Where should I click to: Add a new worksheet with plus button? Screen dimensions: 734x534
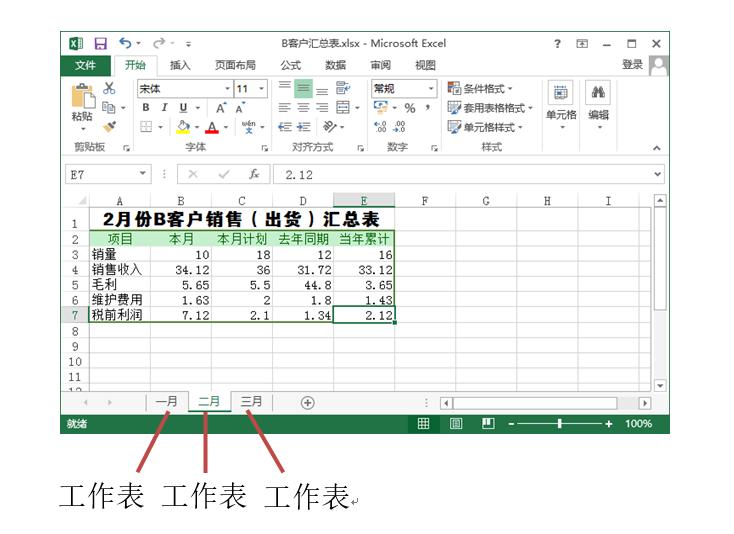coord(308,402)
